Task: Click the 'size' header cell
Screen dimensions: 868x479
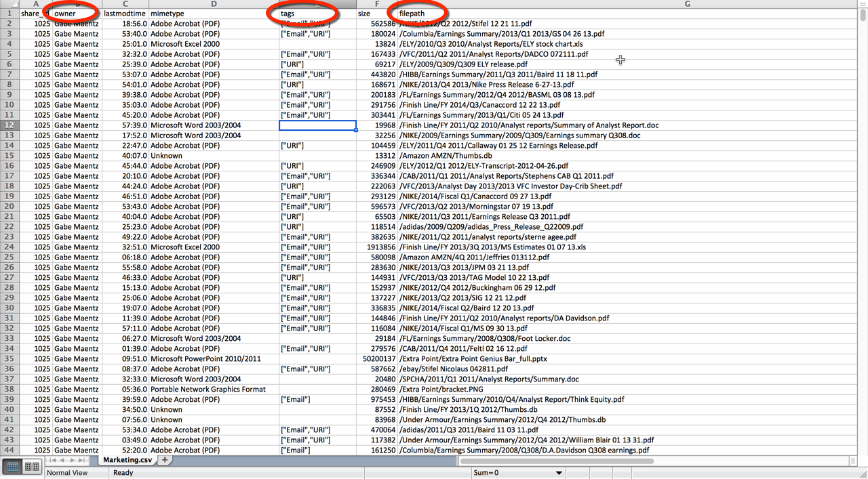Action: 377,14
